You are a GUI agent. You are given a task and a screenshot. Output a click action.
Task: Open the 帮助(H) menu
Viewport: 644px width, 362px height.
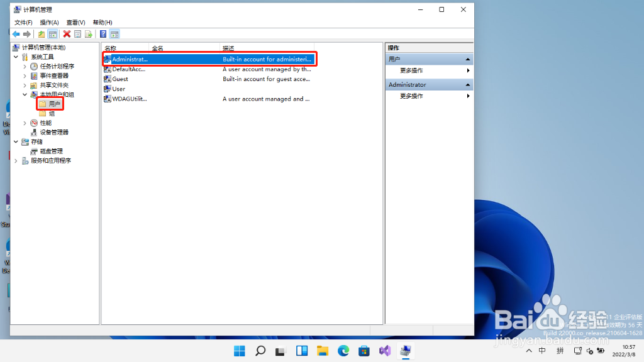[103, 22]
